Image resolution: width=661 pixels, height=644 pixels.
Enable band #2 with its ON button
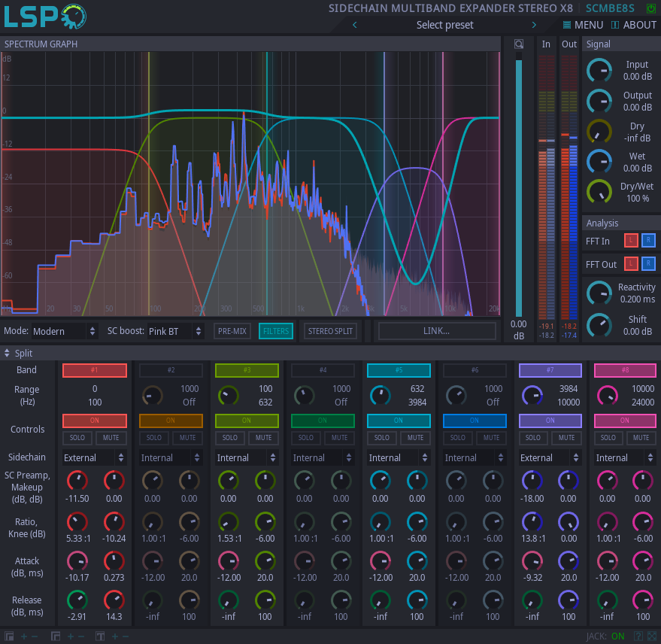click(x=171, y=421)
